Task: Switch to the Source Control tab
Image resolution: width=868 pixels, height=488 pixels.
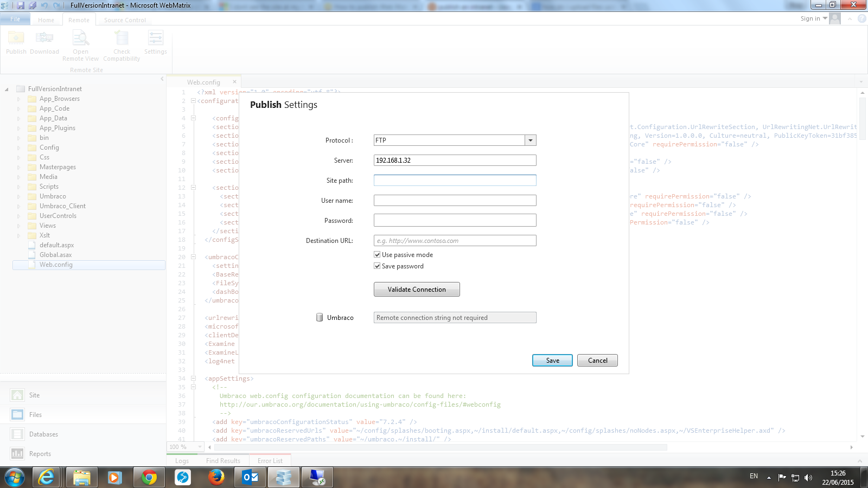Action: (125, 20)
